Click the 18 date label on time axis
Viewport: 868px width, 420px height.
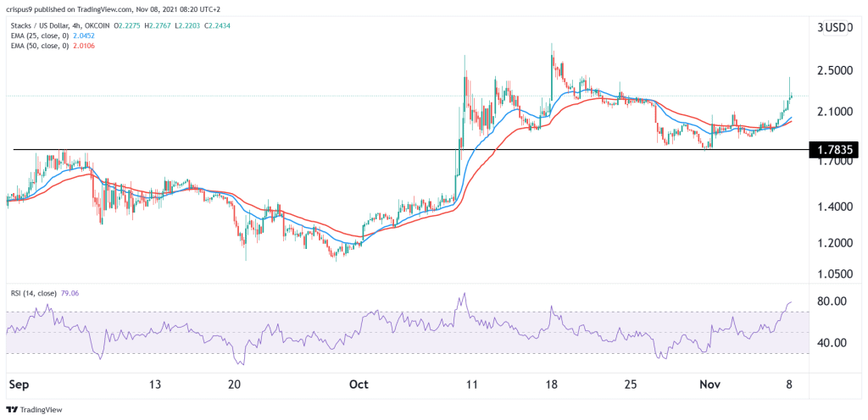[550, 384]
